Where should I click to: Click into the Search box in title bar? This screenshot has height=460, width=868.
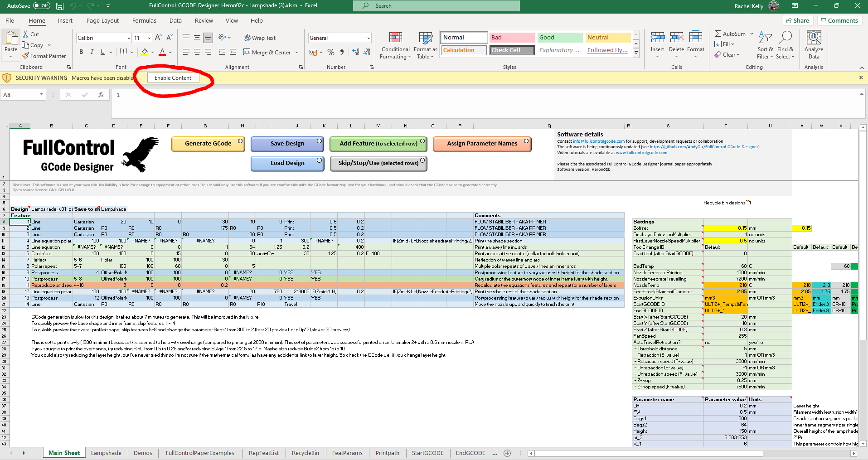(436, 6)
